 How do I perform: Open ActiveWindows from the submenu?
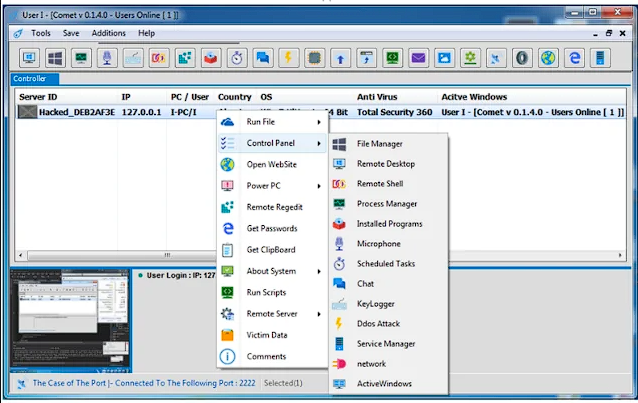[x=384, y=384]
